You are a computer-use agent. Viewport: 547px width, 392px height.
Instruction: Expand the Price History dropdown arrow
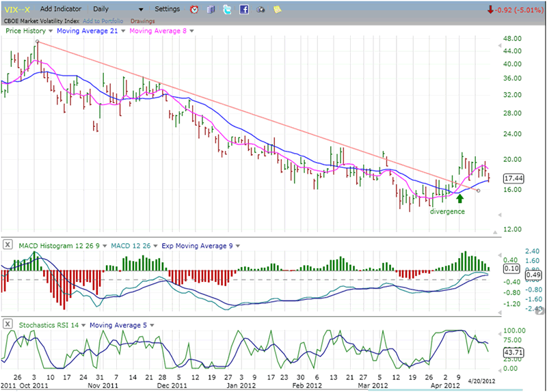click(x=51, y=31)
